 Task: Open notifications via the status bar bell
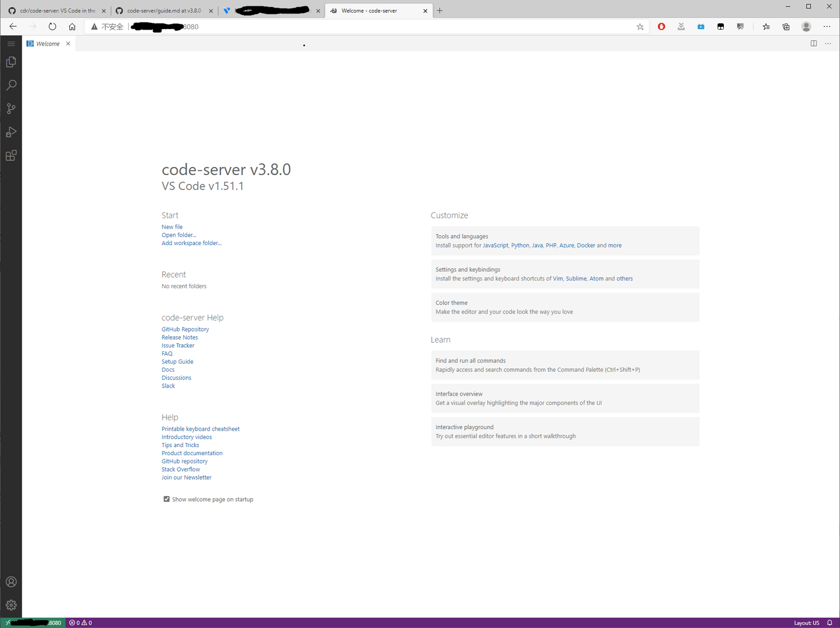click(831, 623)
